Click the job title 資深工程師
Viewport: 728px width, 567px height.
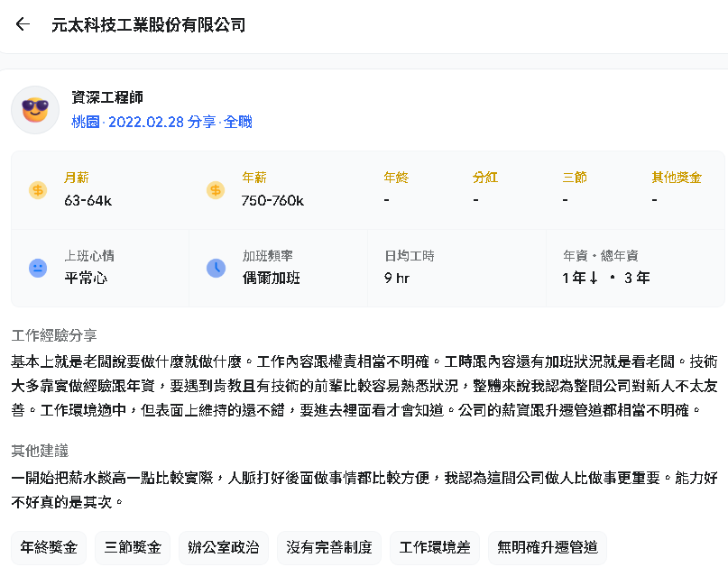[x=107, y=97]
